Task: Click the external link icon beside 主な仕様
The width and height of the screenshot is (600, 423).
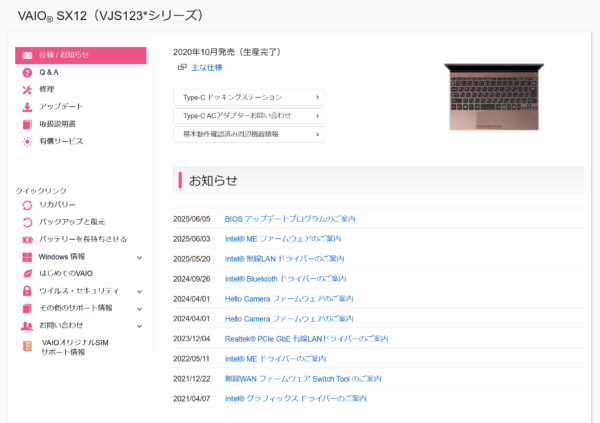Action: click(x=182, y=67)
